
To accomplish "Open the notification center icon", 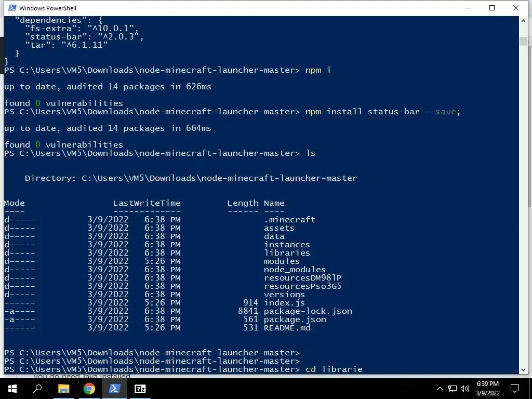I will pos(515,389).
